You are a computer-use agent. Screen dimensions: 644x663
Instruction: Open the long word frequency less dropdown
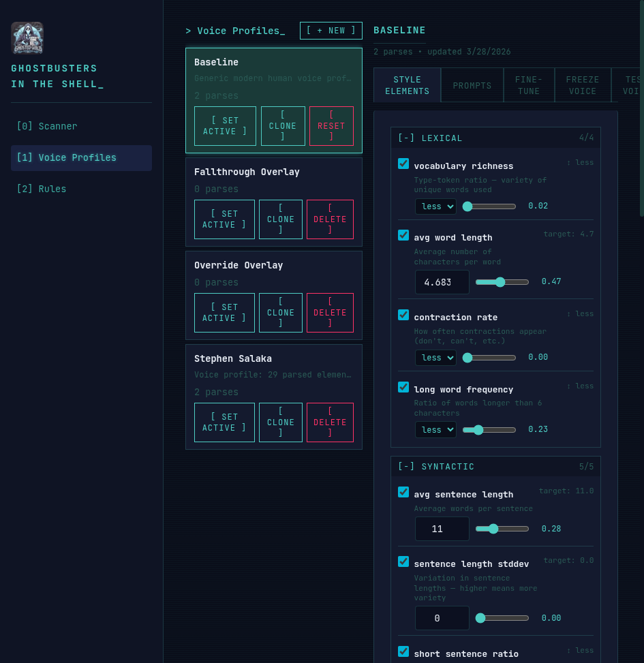pos(435,429)
